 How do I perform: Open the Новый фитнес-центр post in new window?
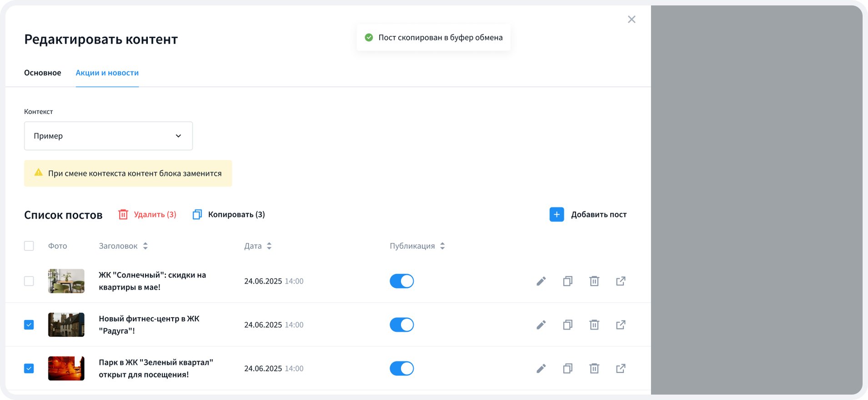point(621,325)
